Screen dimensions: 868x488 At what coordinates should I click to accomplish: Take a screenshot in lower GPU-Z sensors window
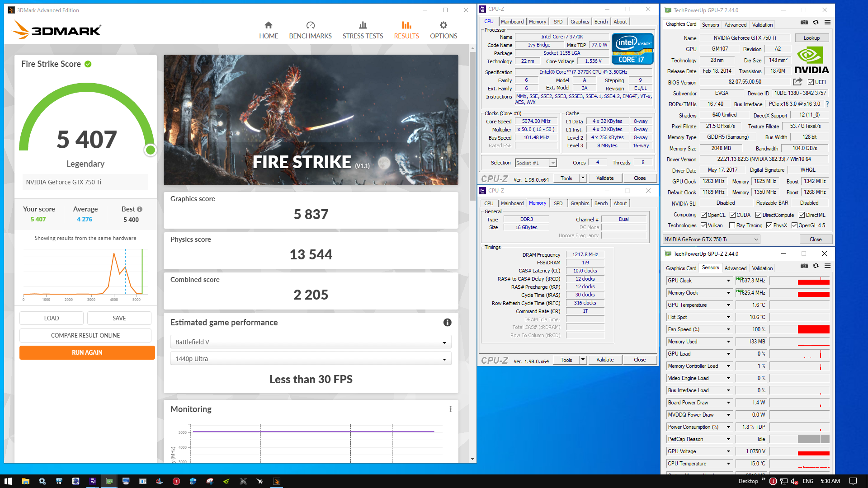coord(804,266)
